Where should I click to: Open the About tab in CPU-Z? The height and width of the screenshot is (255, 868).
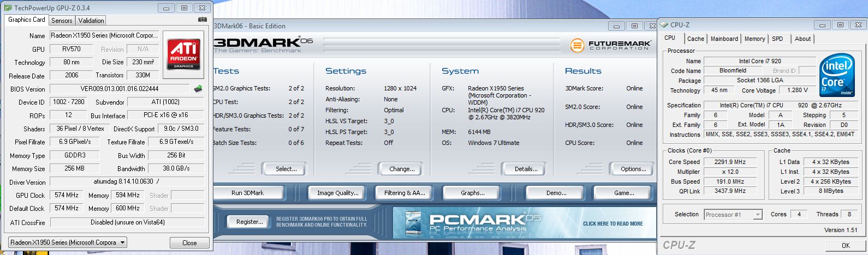pyautogui.click(x=802, y=39)
